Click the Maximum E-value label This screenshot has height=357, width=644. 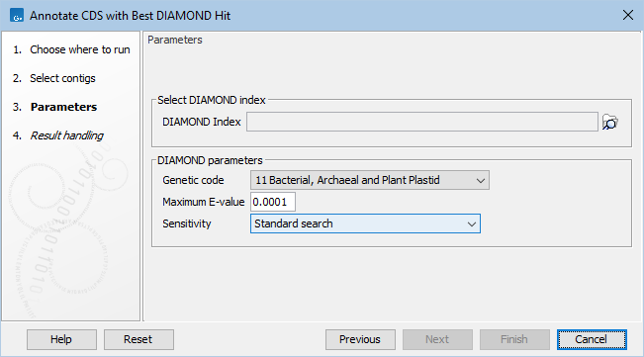tap(204, 202)
